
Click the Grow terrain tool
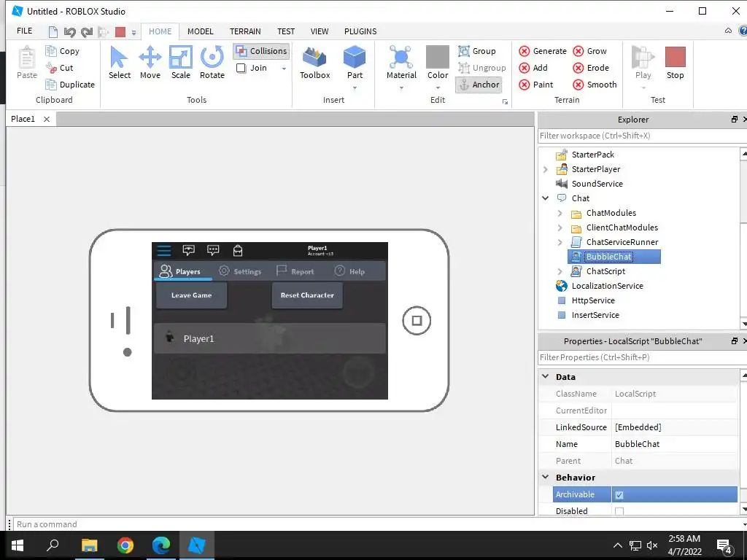[589, 51]
